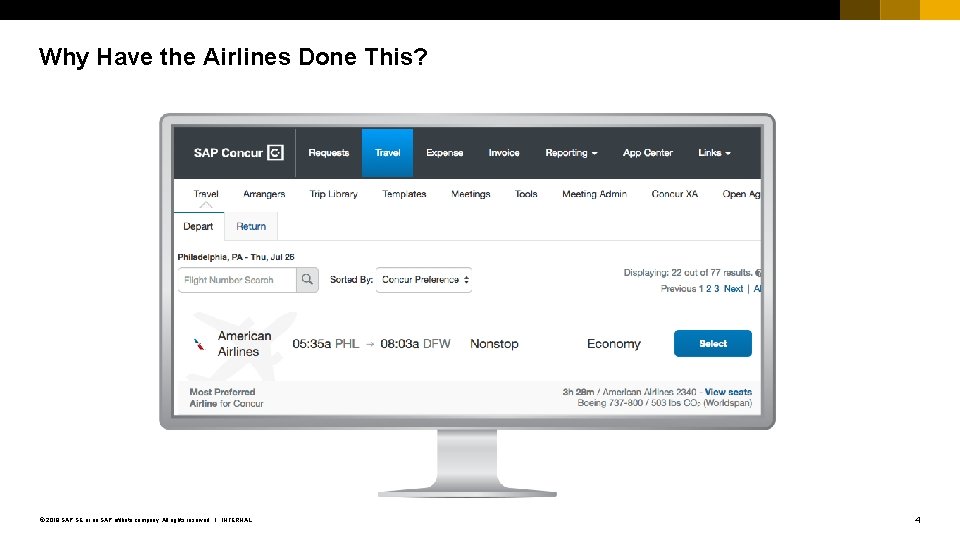Click the Flight Number Search field

pos(238,280)
